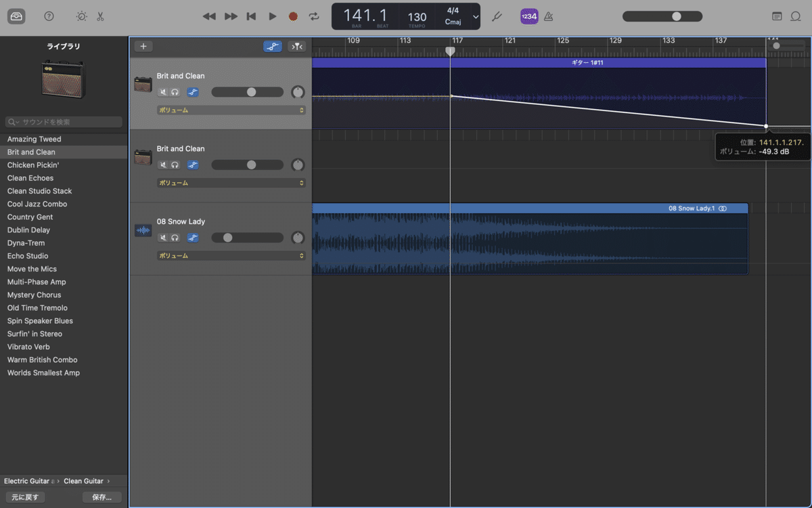Image resolution: width=812 pixels, height=508 pixels.
Task: Start recording with red Record button
Action: point(293,16)
